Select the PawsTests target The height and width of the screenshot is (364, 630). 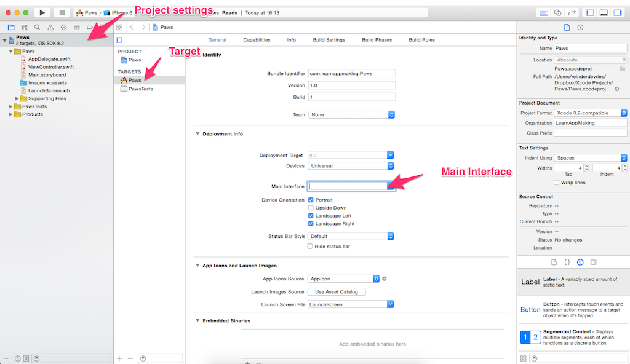(140, 89)
